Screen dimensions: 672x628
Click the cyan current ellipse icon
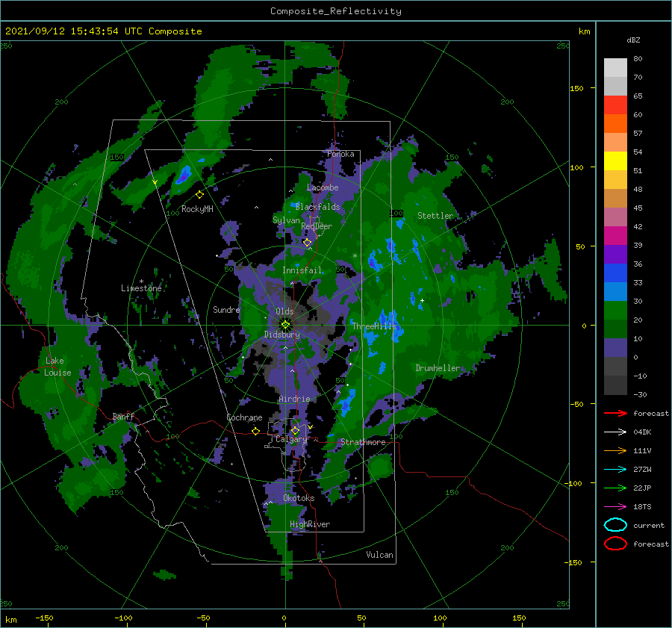pyautogui.click(x=615, y=525)
